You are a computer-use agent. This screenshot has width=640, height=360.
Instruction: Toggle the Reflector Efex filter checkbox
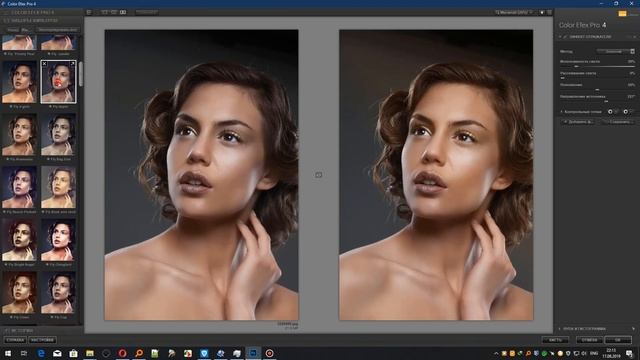(x=565, y=37)
